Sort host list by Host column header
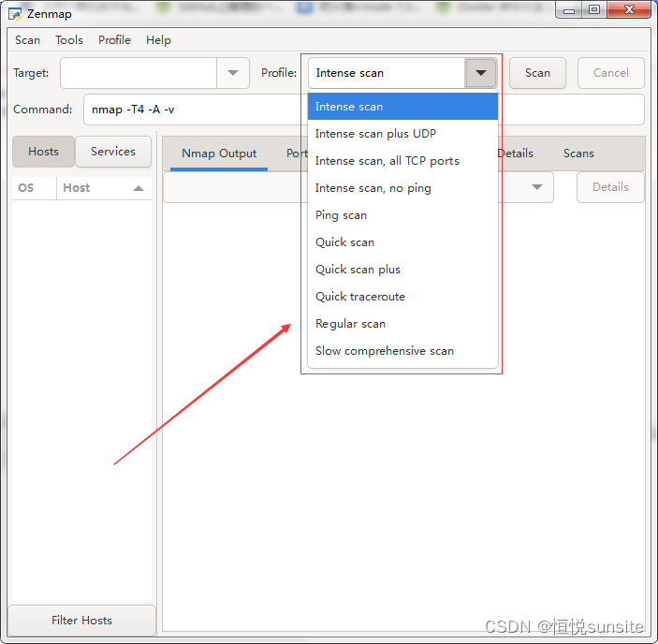This screenshot has height=644, width=658. coord(104,188)
